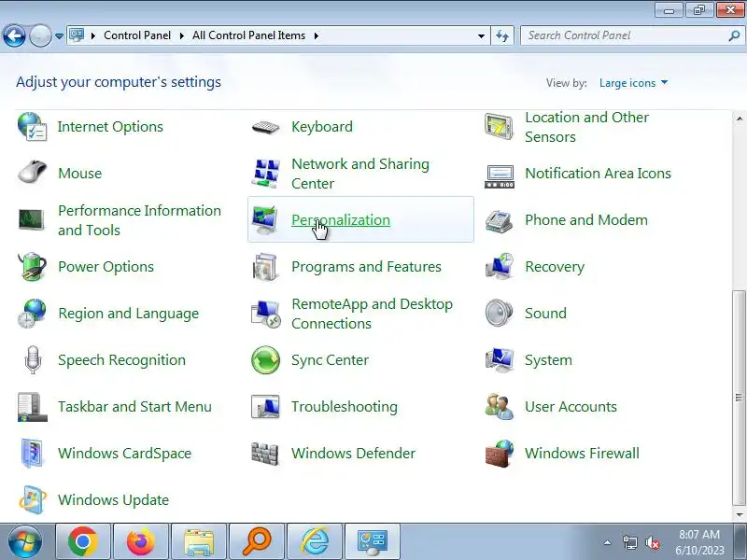Open the magnifier search app on taskbar
The width and height of the screenshot is (747, 560).
tap(256, 542)
